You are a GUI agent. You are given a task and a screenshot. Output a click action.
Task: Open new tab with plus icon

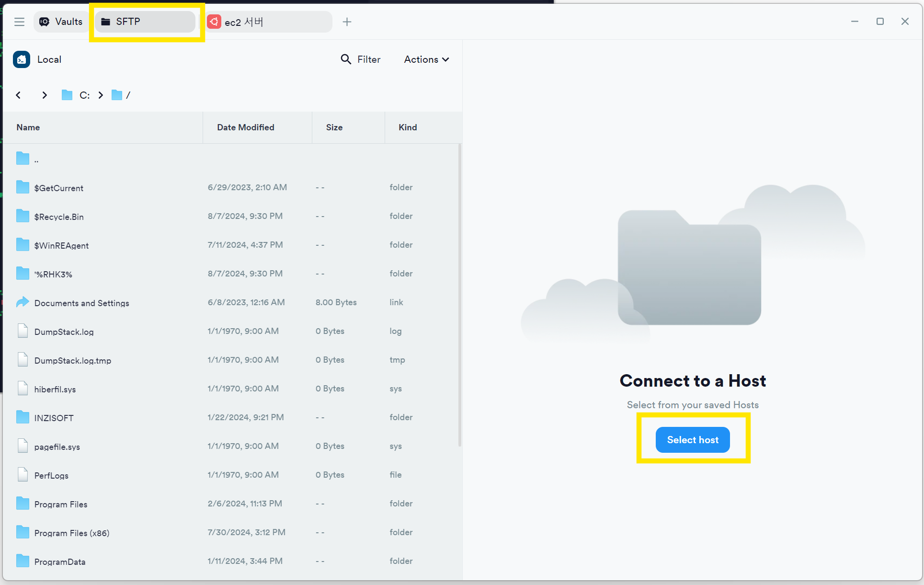pos(347,22)
